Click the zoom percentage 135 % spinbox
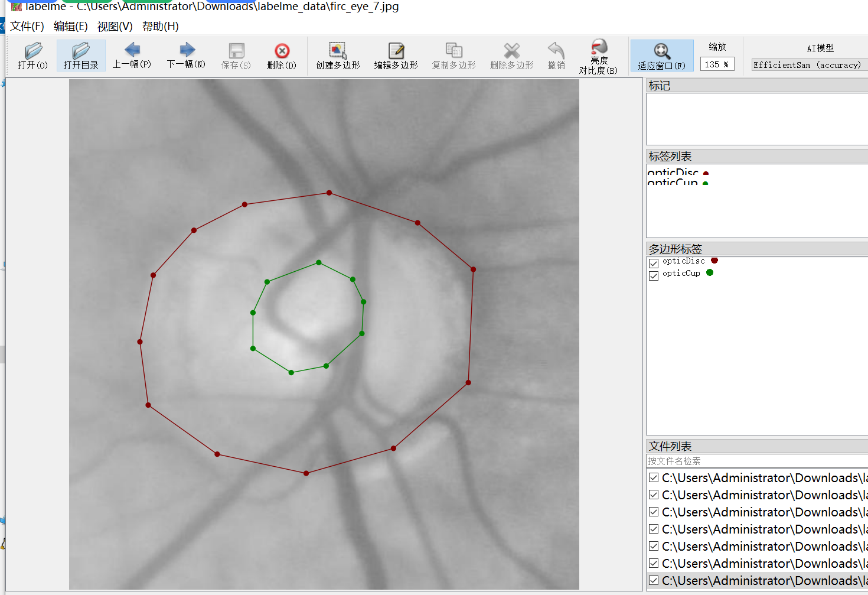The width and height of the screenshot is (868, 595). click(717, 64)
